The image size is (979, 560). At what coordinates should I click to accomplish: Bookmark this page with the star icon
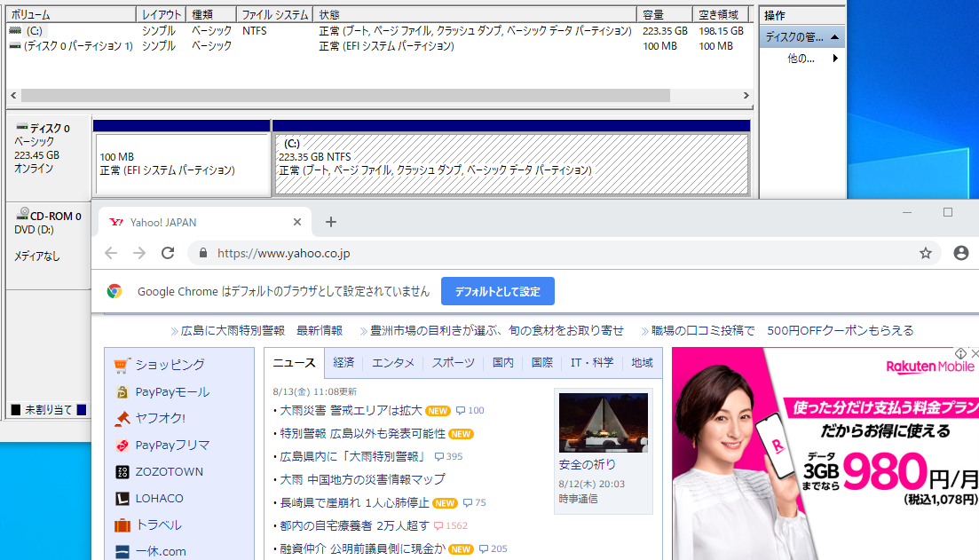click(x=926, y=253)
